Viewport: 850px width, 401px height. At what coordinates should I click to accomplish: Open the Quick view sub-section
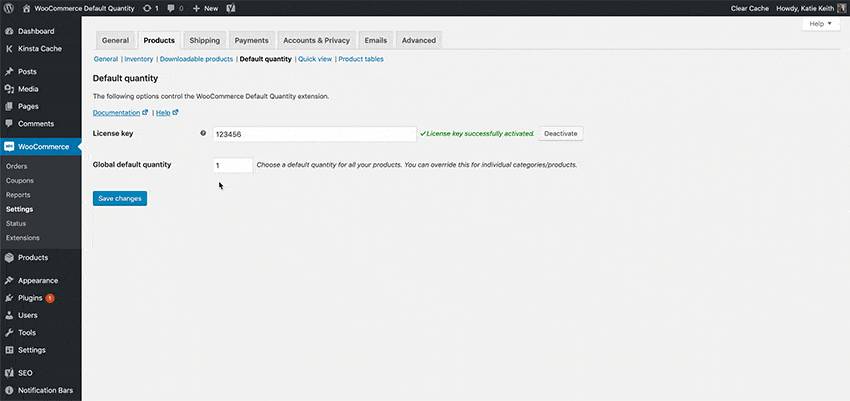coord(315,59)
